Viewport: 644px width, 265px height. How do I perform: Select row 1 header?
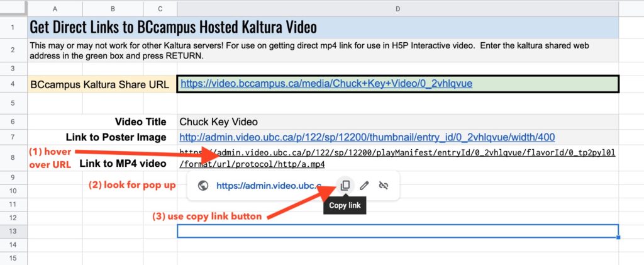tap(14, 28)
